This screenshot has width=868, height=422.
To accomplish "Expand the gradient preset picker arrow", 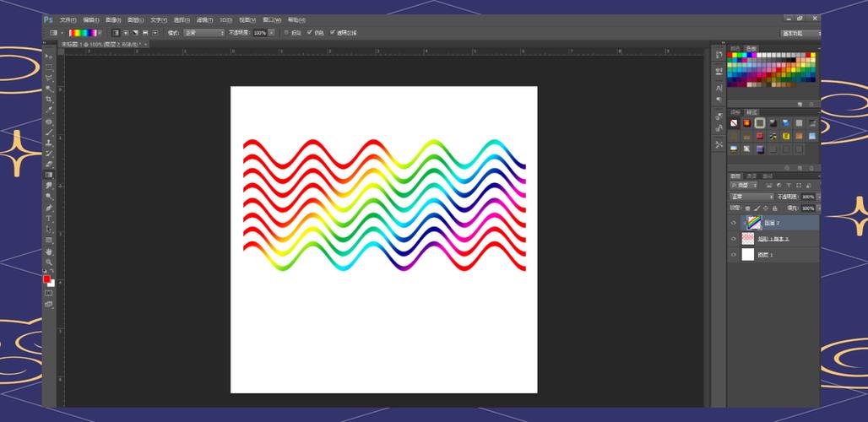I will click(100, 33).
